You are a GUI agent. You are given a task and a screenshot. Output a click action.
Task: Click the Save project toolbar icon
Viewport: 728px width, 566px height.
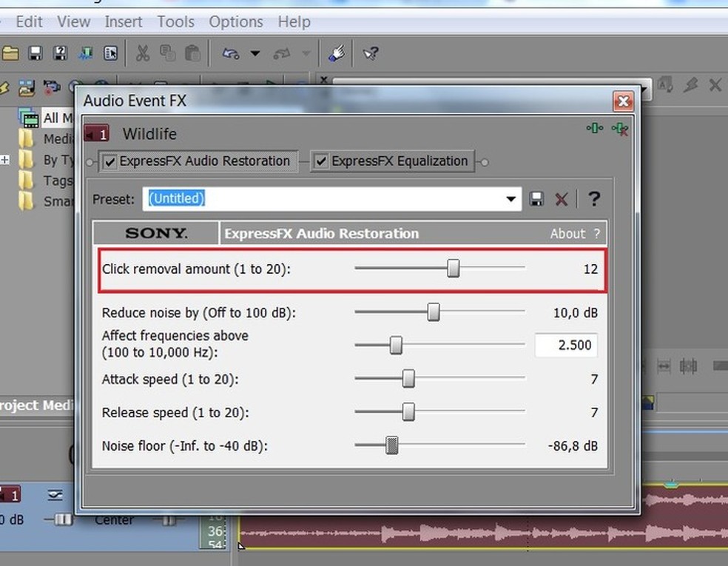(35, 53)
